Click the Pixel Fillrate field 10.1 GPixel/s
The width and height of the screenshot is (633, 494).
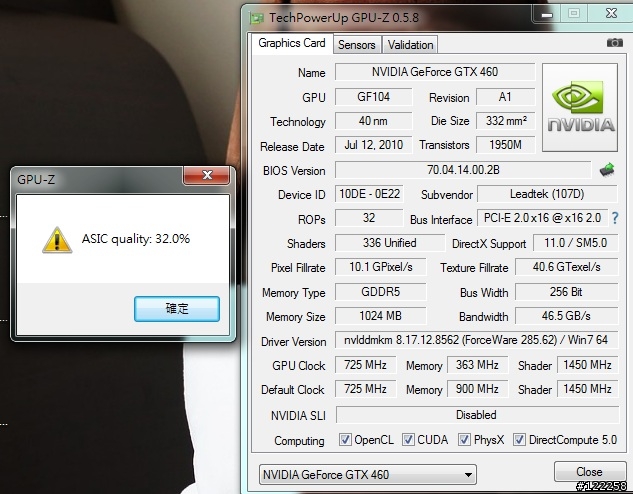381,267
